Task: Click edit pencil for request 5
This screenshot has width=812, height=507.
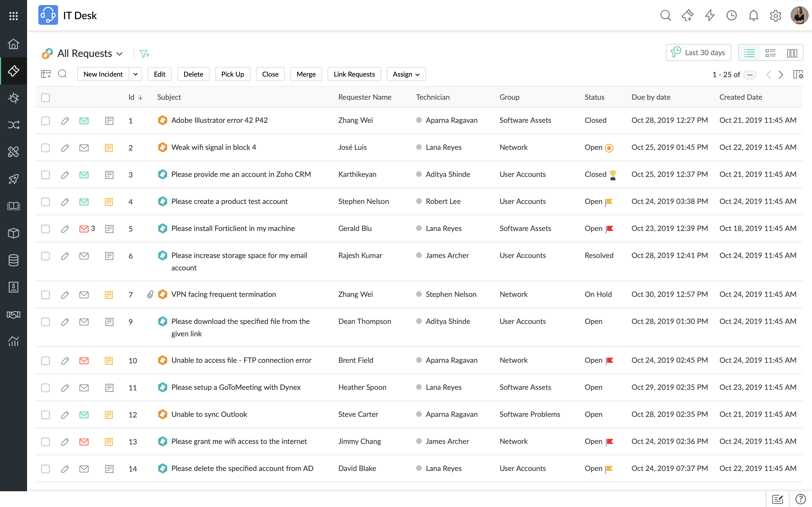Action: 65,229
